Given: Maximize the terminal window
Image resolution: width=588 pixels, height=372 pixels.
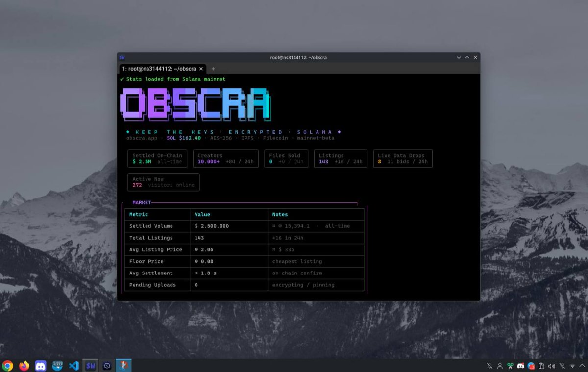Looking at the screenshot, I should 467,57.
